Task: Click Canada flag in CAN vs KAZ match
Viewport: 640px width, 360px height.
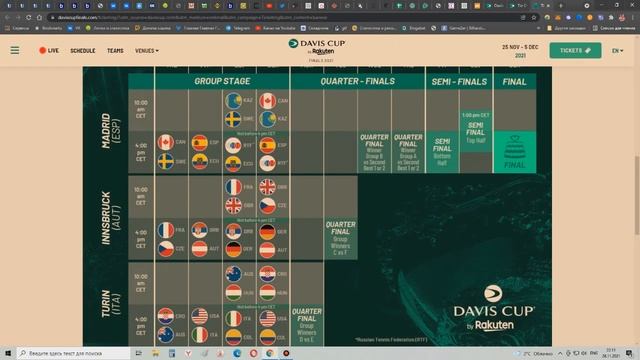Action: [267, 100]
